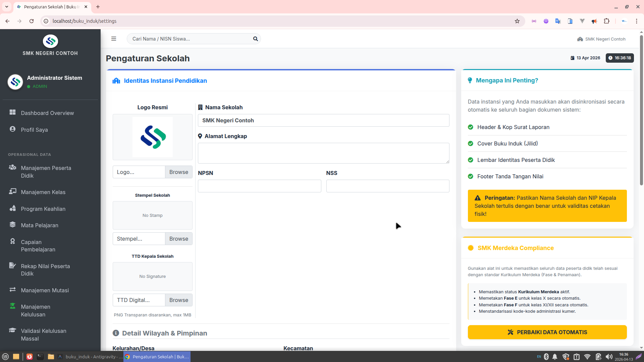Browse for a Stempel Sekolah file
This screenshot has height=362, width=644.
(x=178, y=239)
